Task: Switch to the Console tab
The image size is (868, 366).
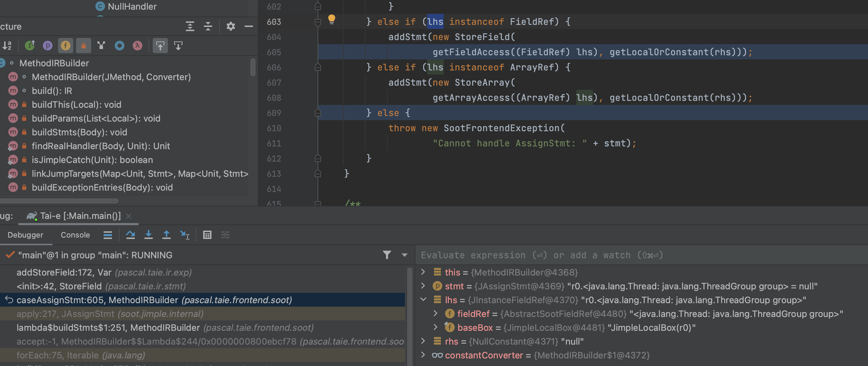Action: point(75,235)
